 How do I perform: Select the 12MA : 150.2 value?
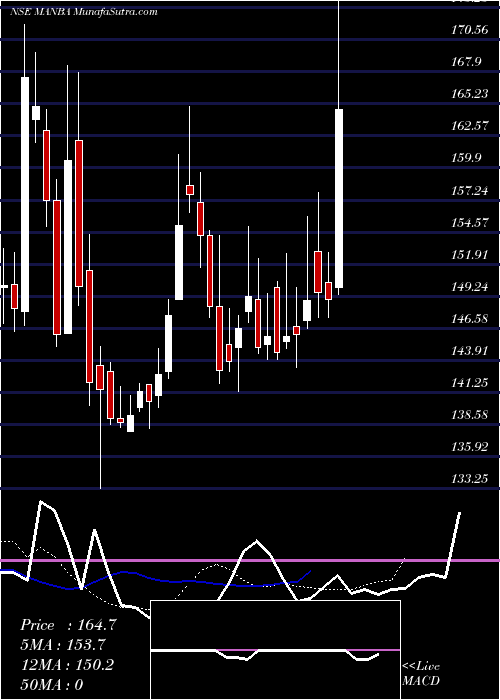coord(67,664)
